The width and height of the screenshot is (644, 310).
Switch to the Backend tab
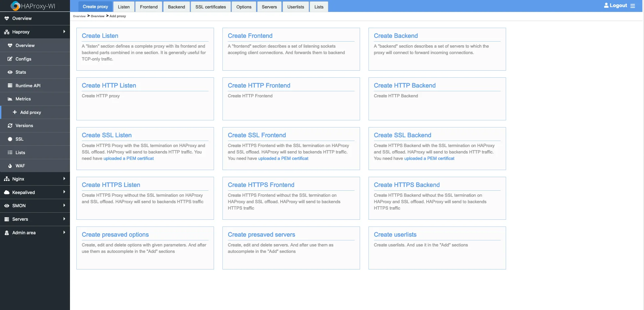[176, 7]
